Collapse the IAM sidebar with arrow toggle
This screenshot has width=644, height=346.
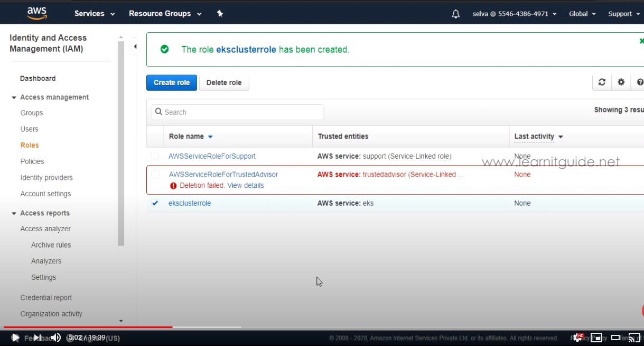tap(135, 47)
